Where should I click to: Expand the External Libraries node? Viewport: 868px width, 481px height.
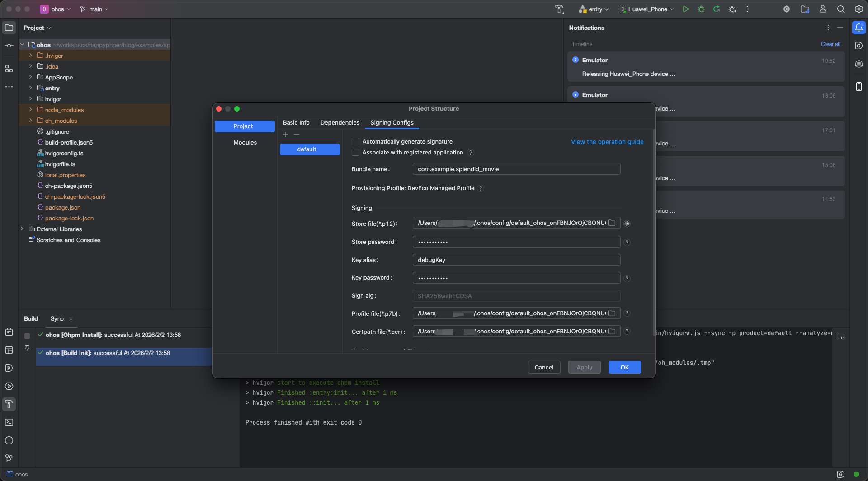coord(22,229)
